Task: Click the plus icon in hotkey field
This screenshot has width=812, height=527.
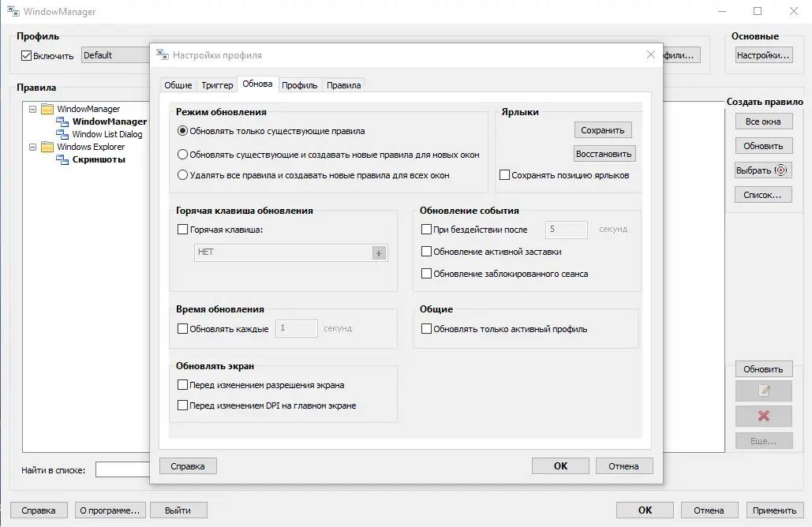Action: pyautogui.click(x=379, y=253)
